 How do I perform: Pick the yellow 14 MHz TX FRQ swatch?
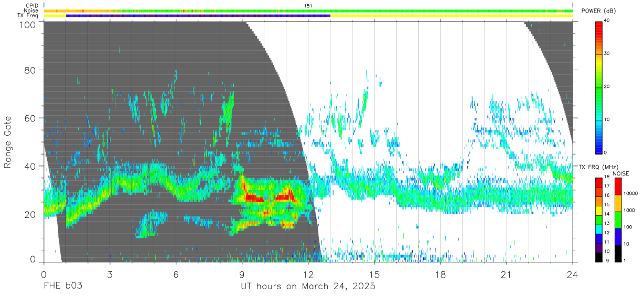pyautogui.click(x=598, y=211)
